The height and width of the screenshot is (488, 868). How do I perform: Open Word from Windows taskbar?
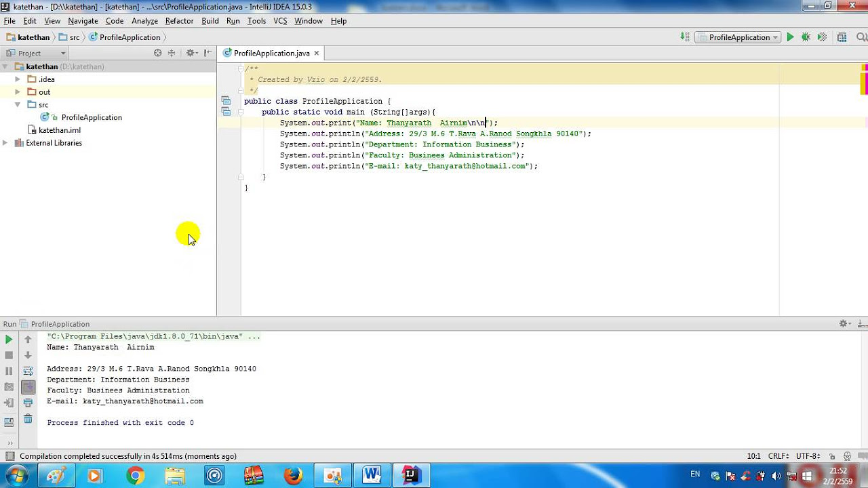point(372,476)
